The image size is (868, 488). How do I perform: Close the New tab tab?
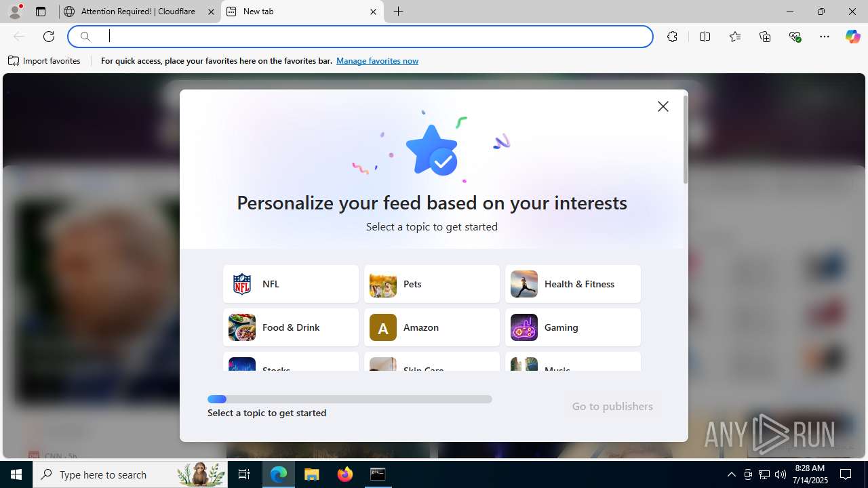pos(373,12)
